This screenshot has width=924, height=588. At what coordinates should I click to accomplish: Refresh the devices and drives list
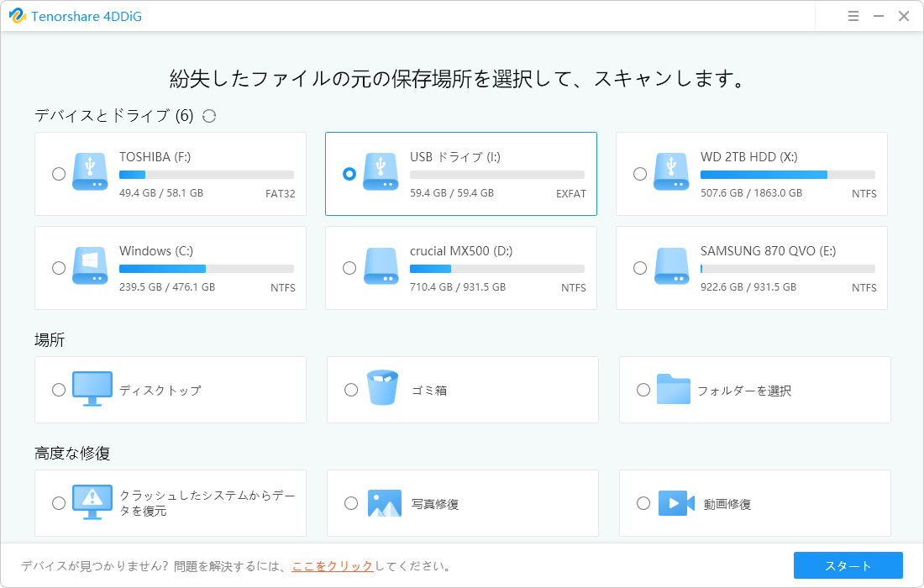(209, 116)
